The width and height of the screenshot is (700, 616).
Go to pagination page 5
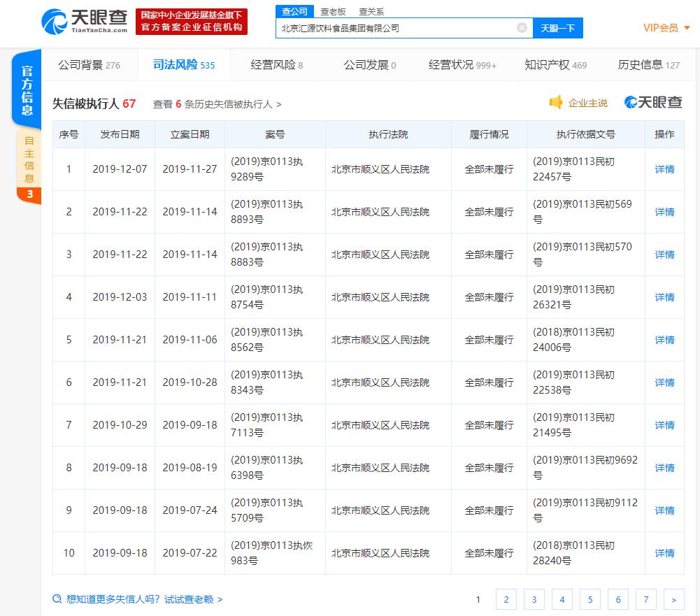[590, 599]
